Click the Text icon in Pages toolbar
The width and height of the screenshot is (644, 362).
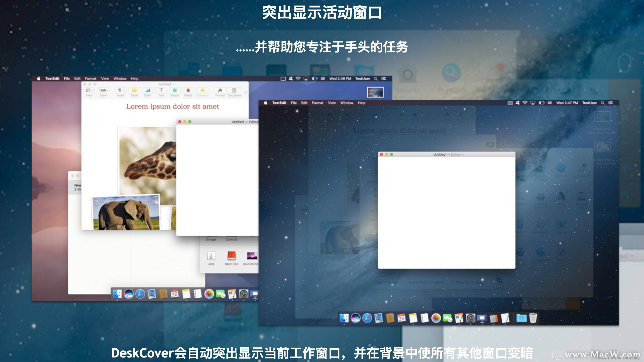161,90
